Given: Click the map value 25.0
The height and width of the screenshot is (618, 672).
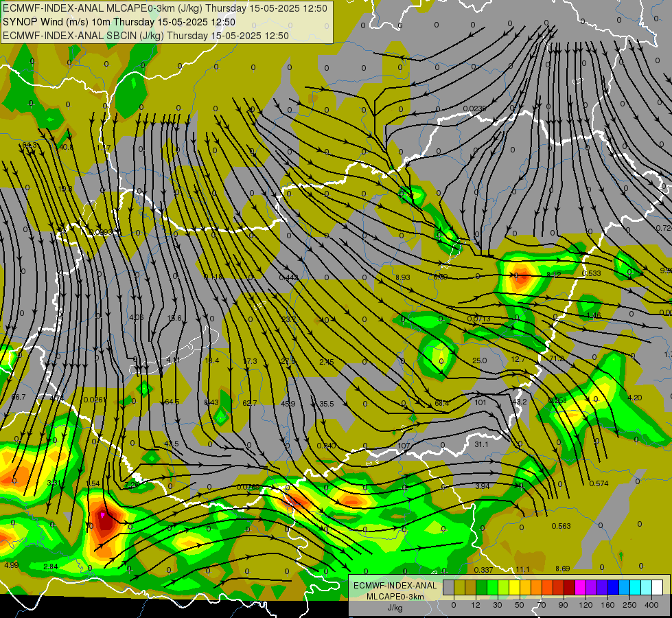Looking at the screenshot, I should [x=479, y=360].
